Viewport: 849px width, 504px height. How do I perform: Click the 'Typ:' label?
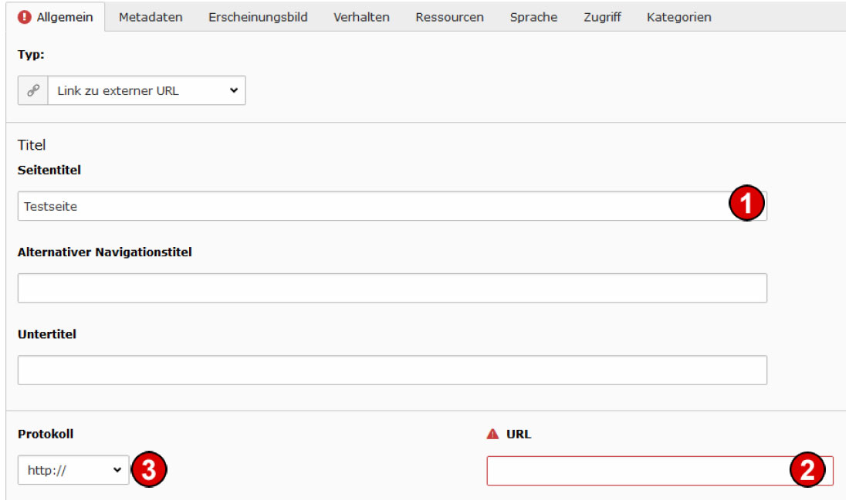(x=31, y=55)
